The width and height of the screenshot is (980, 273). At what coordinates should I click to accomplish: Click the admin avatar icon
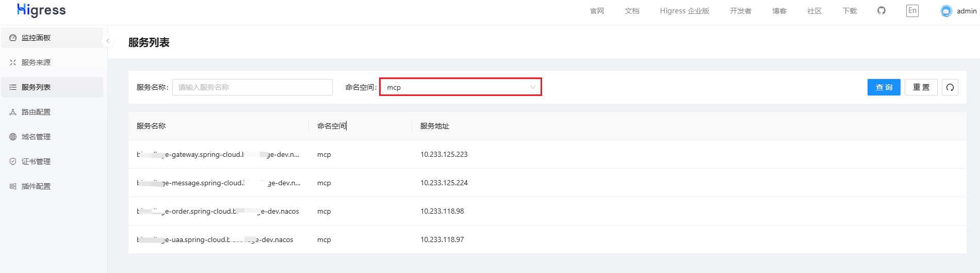pos(946,11)
